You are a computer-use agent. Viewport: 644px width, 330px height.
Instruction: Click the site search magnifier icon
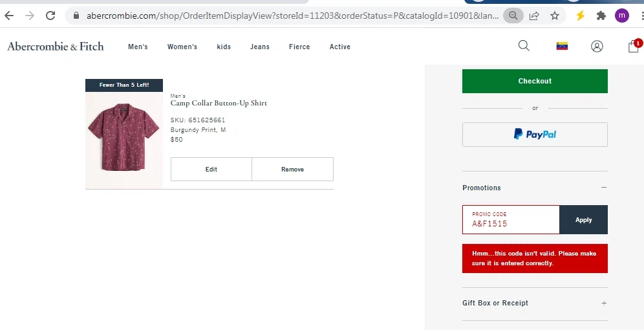(524, 45)
